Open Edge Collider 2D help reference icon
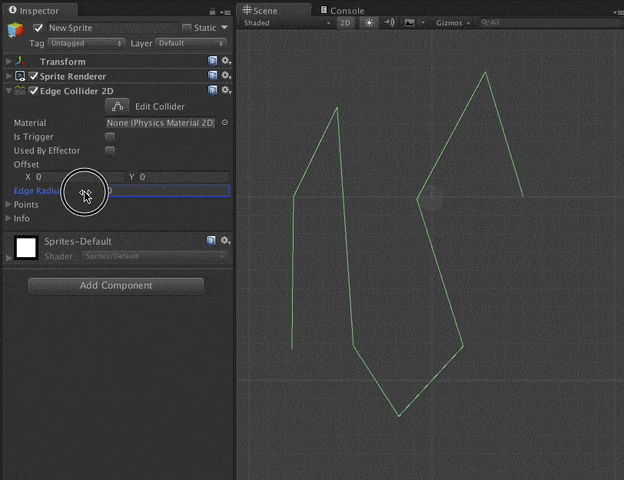 [x=213, y=90]
